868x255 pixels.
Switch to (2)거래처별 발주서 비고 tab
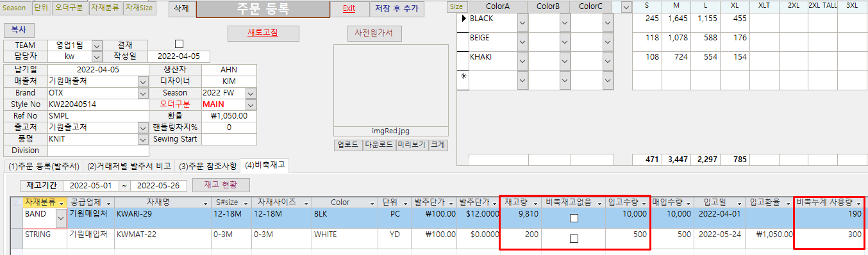(x=129, y=167)
